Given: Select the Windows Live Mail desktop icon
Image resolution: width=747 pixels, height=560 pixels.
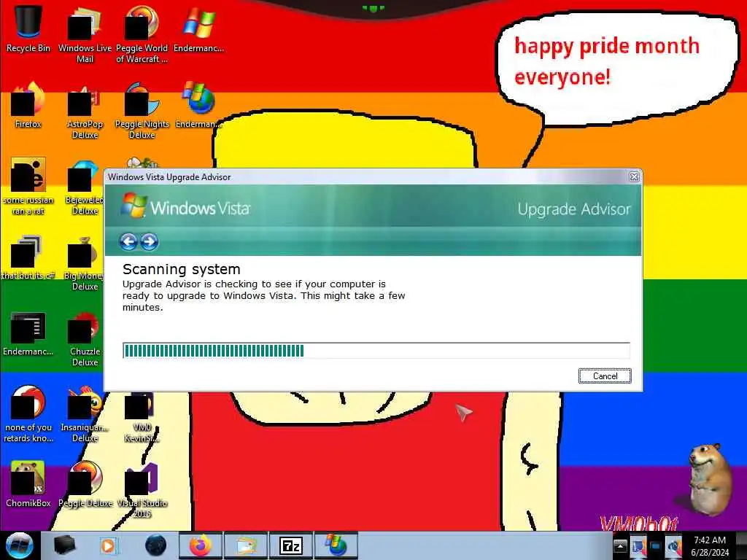Looking at the screenshot, I should click(x=85, y=34).
